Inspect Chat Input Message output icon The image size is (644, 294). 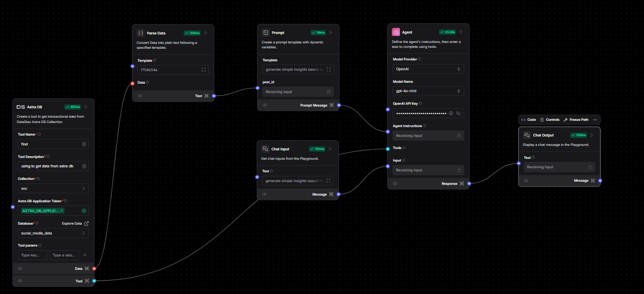tap(331, 194)
